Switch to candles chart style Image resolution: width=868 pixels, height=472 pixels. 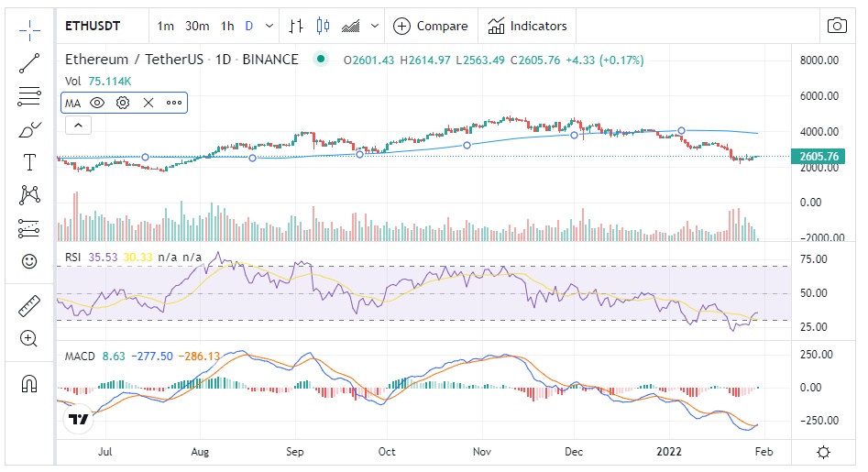click(323, 26)
